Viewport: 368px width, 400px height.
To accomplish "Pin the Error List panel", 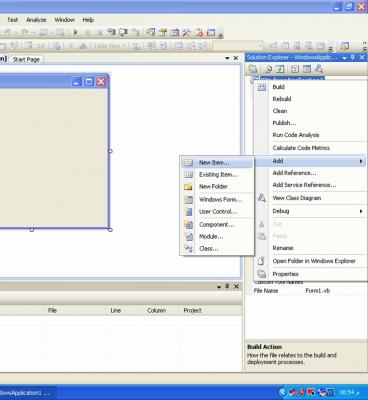I will pyautogui.click(x=227, y=286).
